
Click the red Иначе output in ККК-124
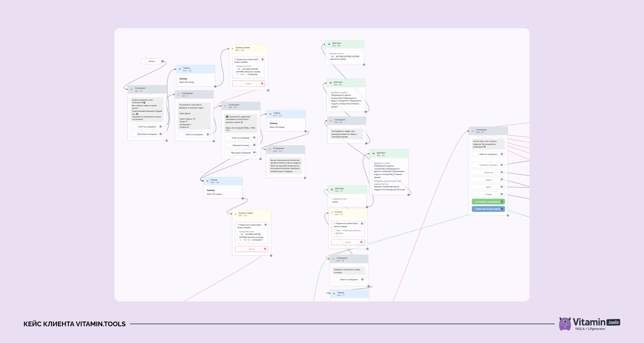coord(248,83)
